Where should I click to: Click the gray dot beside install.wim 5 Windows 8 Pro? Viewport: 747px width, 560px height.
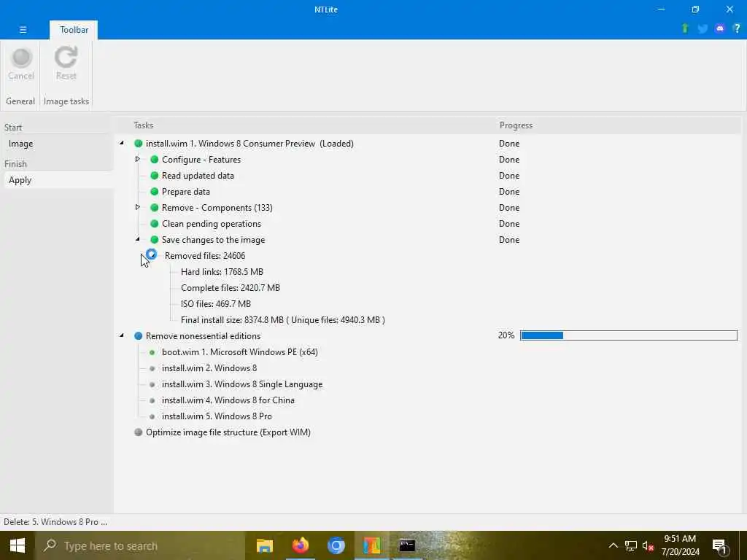[x=152, y=416]
